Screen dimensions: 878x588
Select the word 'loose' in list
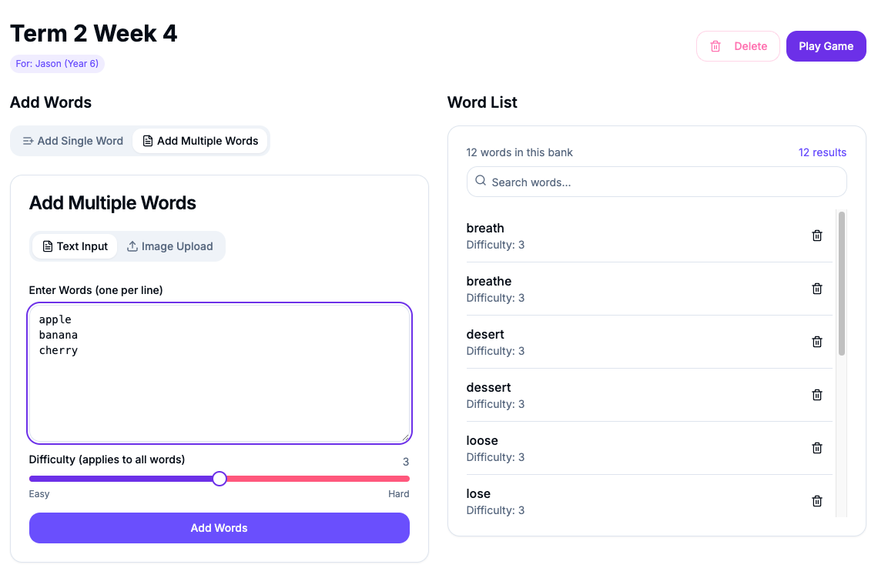(482, 441)
